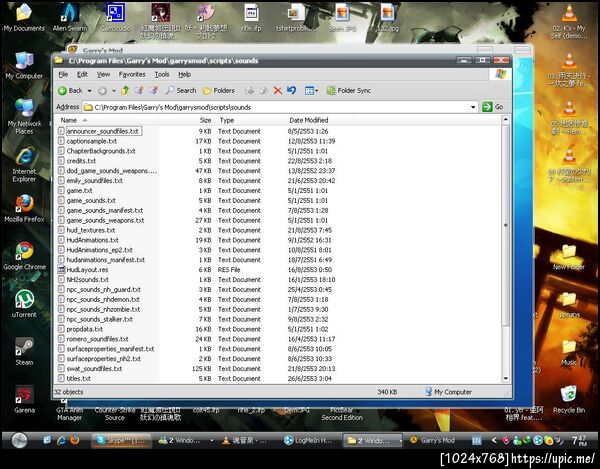Click the scrollbar up arrow
Image resolution: width=600 pixels, height=469 pixels.
click(x=505, y=120)
